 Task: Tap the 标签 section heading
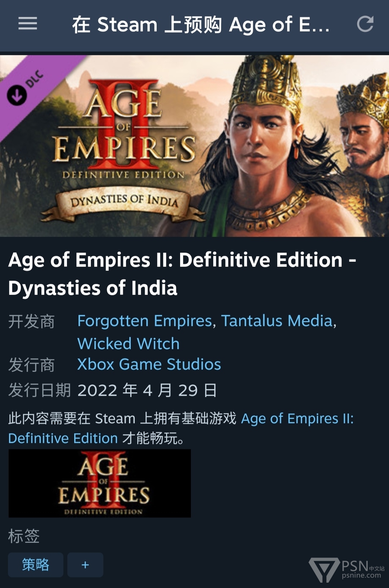(x=24, y=536)
